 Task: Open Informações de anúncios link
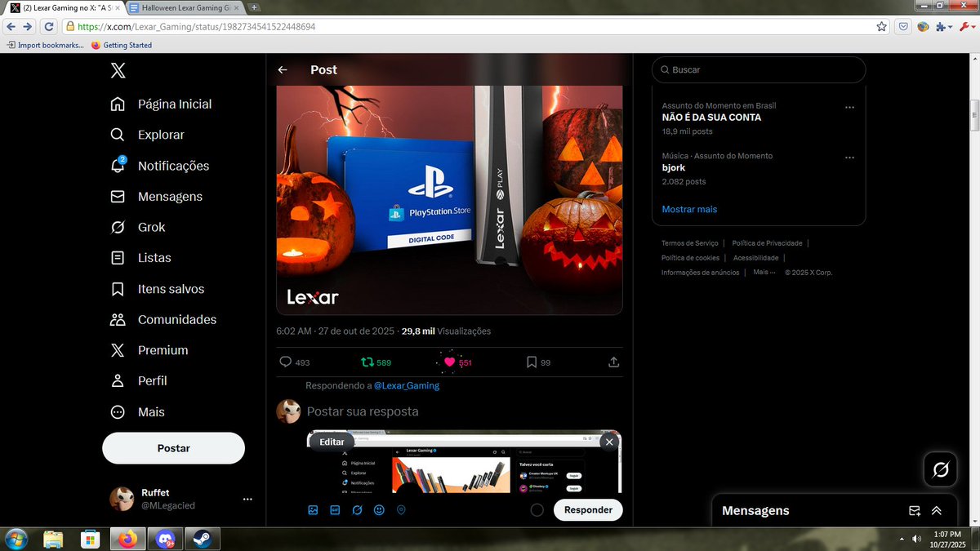[x=700, y=273]
